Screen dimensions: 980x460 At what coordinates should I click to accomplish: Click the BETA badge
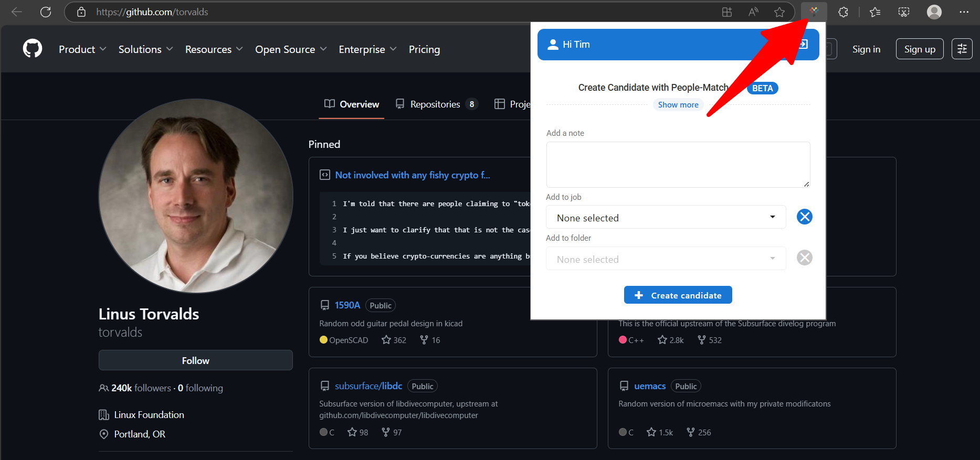tap(762, 88)
